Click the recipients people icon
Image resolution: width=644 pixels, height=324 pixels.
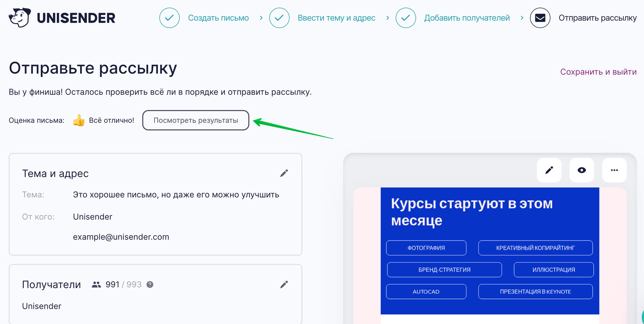(x=96, y=285)
